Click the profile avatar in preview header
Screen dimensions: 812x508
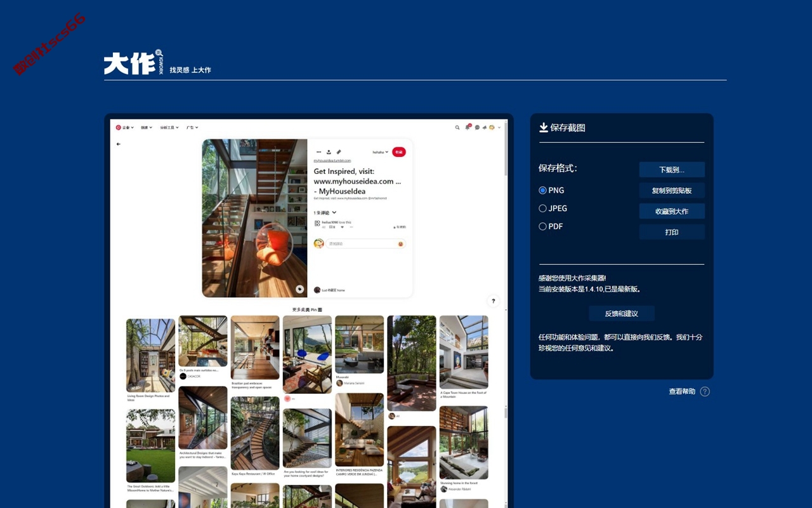click(x=492, y=128)
